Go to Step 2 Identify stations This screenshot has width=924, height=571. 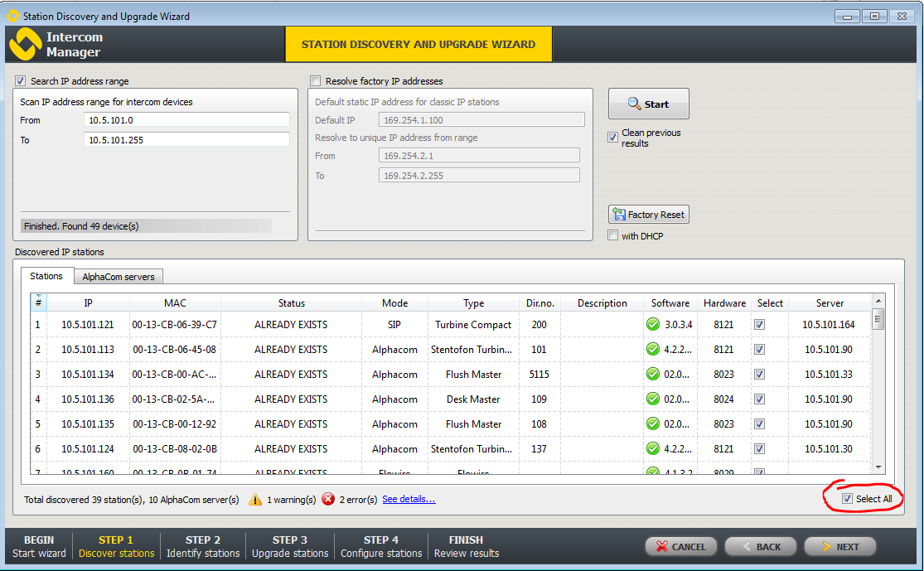[203, 546]
